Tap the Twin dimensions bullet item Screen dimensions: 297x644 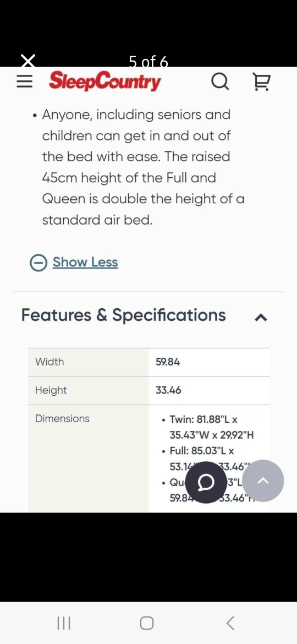[208, 427]
